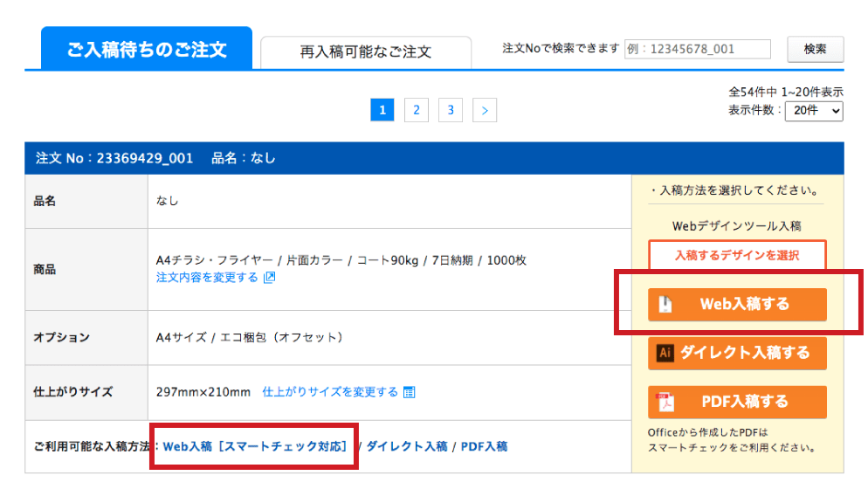Open the 再入稿可能なご注文 tab

pyautogui.click(x=365, y=52)
